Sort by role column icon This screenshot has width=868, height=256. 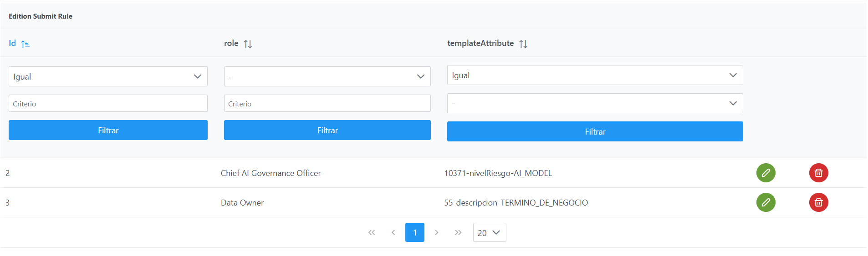click(x=248, y=44)
